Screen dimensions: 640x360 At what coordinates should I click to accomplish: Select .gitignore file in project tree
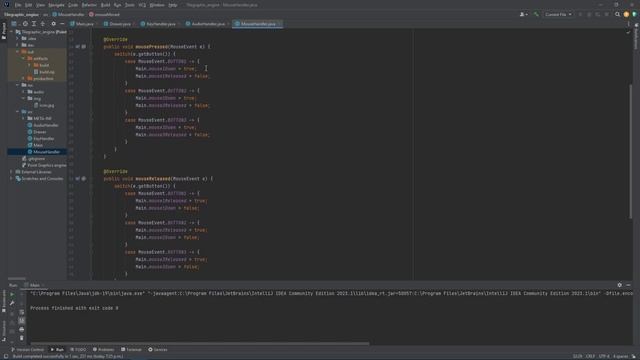click(x=36, y=158)
